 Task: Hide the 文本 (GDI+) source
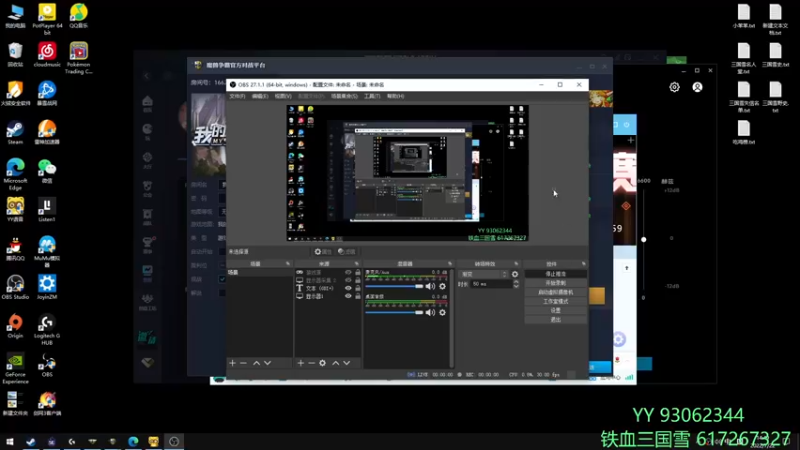click(348, 288)
